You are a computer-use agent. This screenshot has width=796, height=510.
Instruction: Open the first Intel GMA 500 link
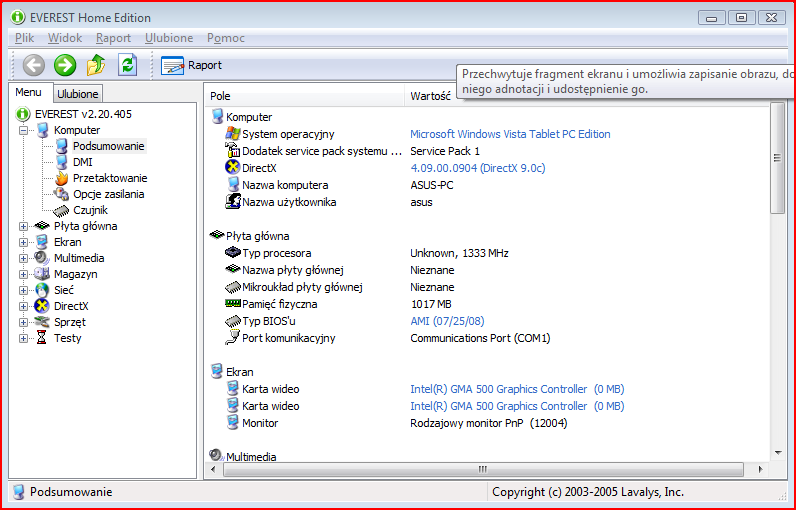pyautogui.click(x=517, y=389)
